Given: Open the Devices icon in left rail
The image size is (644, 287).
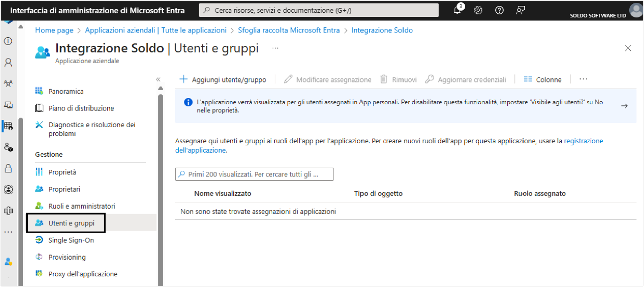Looking at the screenshot, I should pos(8,105).
